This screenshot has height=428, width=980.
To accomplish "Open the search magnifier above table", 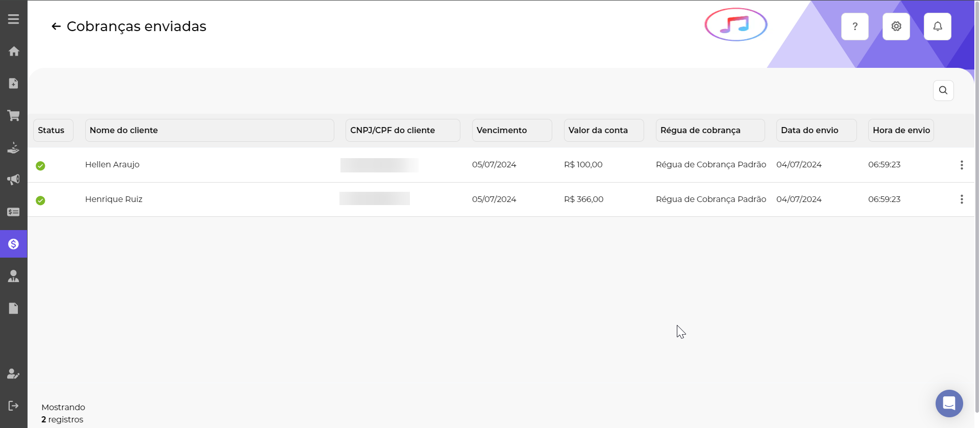I will (x=943, y=90).
